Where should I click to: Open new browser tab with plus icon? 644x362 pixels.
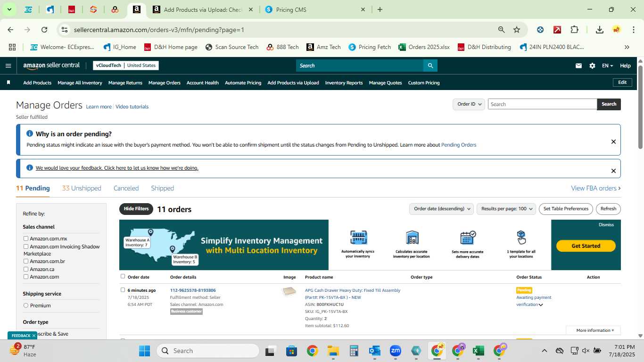pyautogui.click(x=380, y=9)
